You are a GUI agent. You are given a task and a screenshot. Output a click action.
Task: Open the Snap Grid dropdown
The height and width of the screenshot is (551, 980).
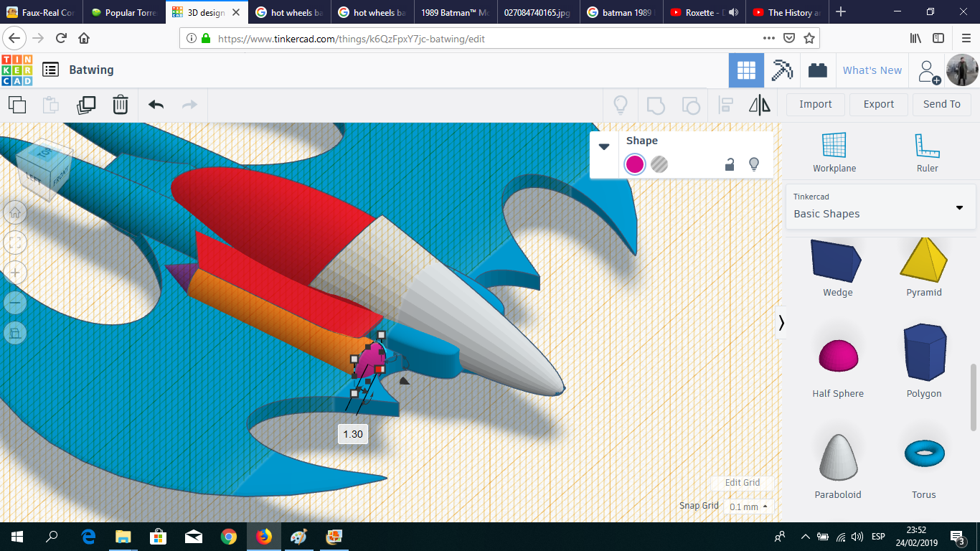pos(748,507)
